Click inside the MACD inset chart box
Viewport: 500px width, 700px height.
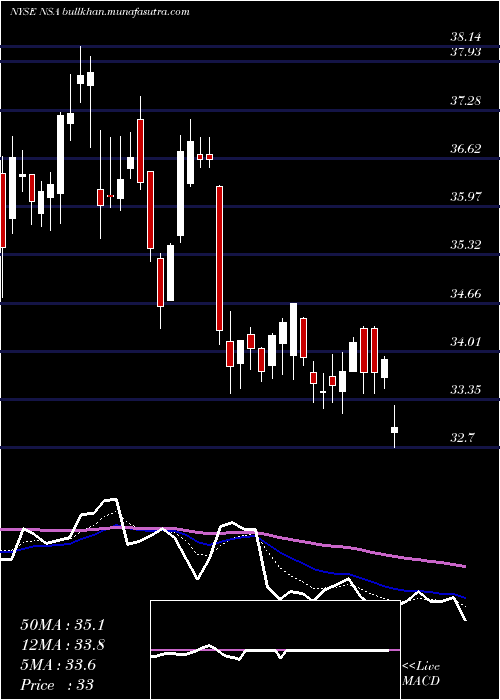click(x=275, y=650)
